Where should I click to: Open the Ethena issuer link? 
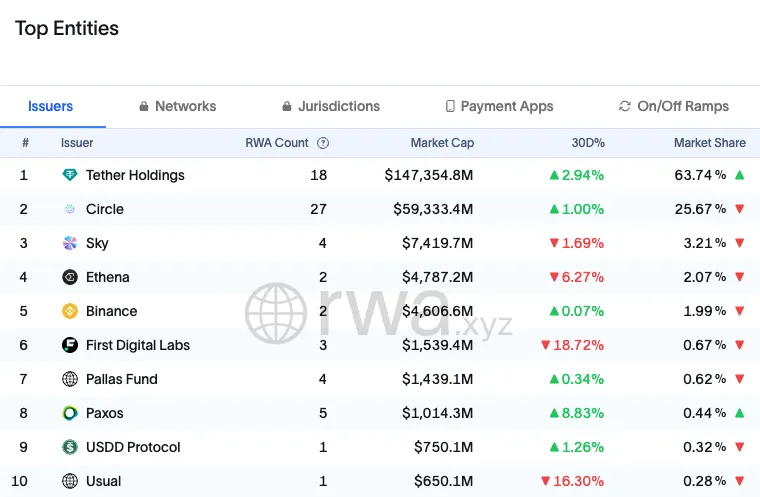click(108, 277)
